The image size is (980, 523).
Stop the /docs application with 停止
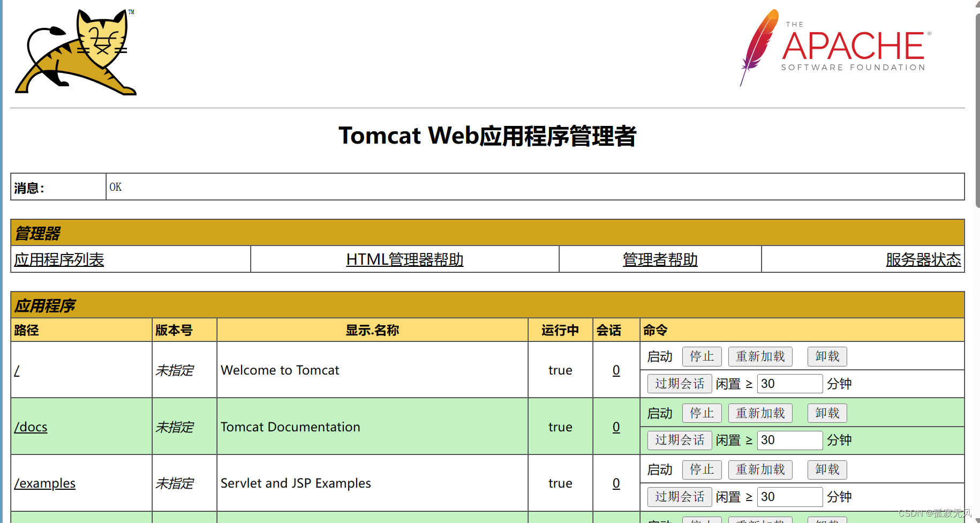pyautogui.click(x=702, y=413)
